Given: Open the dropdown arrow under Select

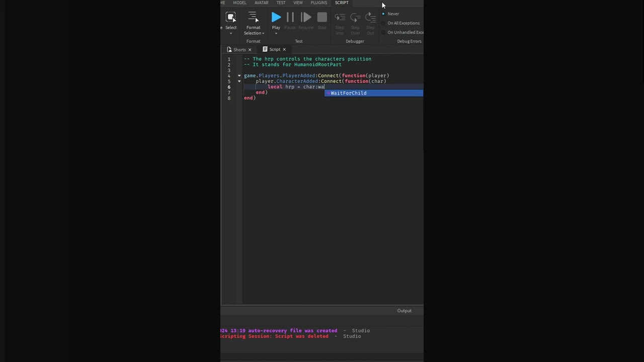Looking at the screenshot, I should [231, 33].
